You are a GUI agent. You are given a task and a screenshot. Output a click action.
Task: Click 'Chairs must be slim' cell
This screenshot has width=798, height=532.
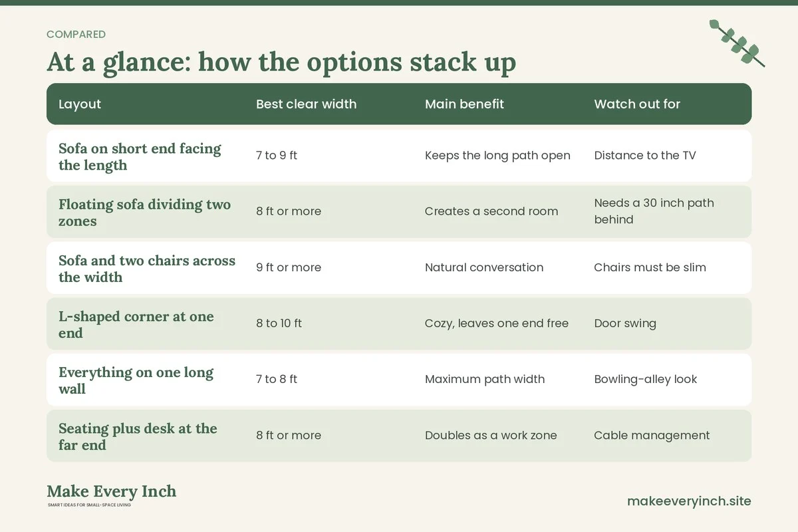650,267
